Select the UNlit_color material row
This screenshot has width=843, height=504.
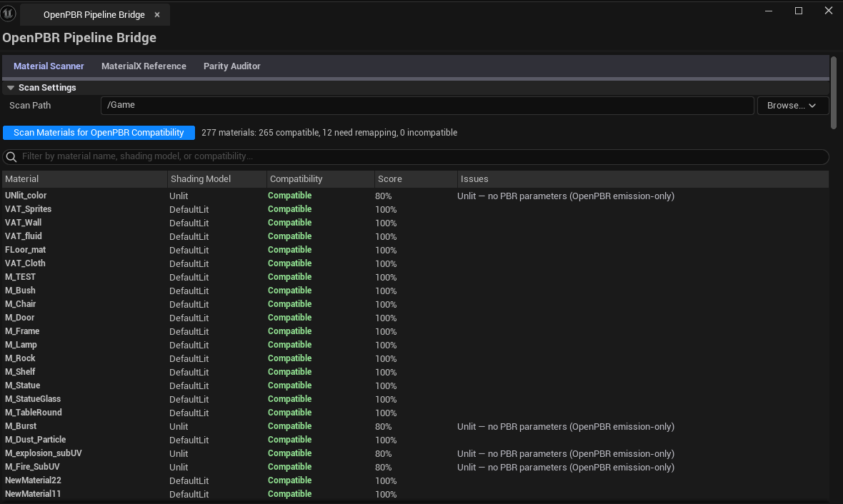[416, 196]
